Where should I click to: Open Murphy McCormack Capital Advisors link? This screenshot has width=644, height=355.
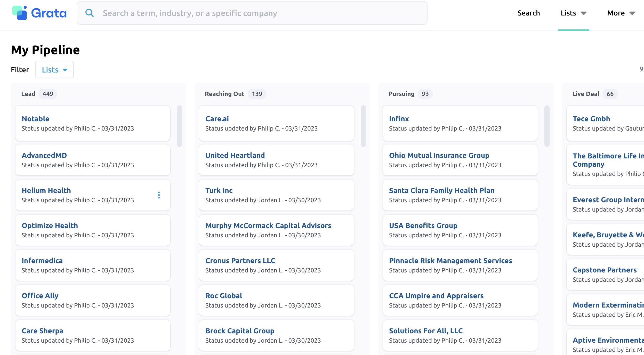(268, 225)
